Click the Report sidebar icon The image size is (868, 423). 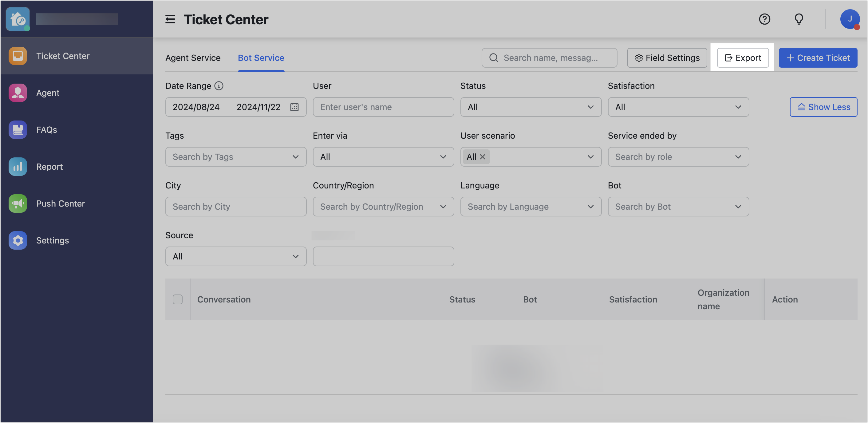[18, 167]
